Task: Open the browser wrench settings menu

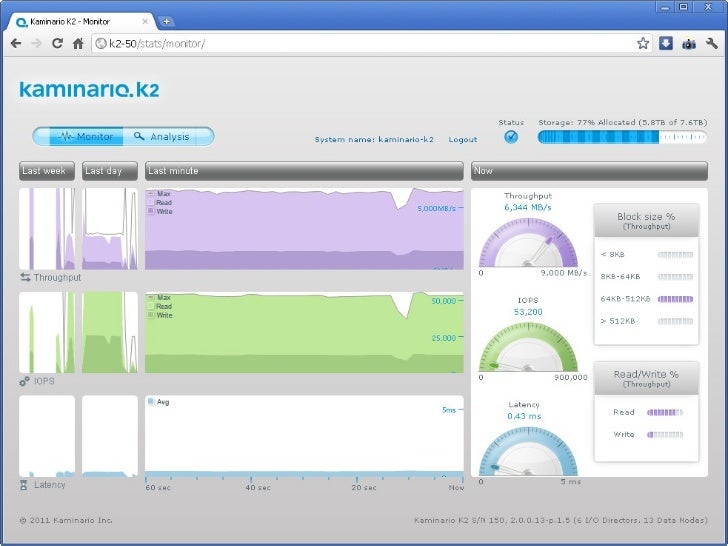Action: pyautogui.click(x=711, y=44)
